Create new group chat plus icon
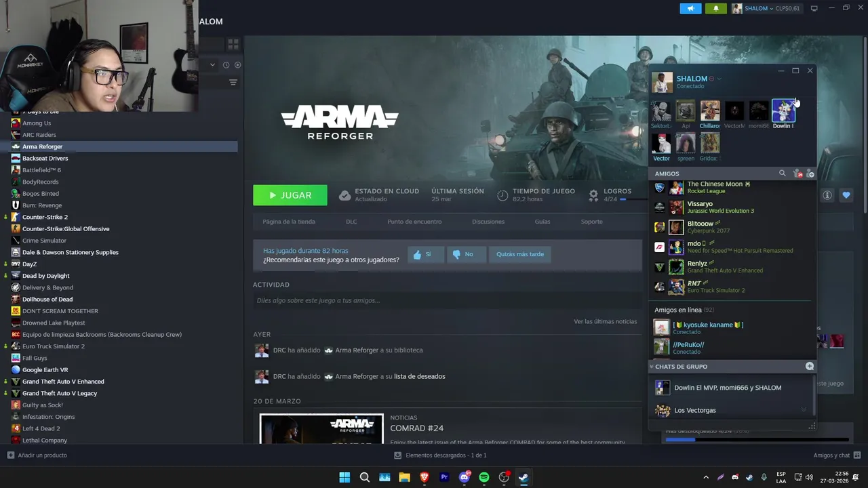The height and width of the screenshot is (488, 868). [809, 366]
